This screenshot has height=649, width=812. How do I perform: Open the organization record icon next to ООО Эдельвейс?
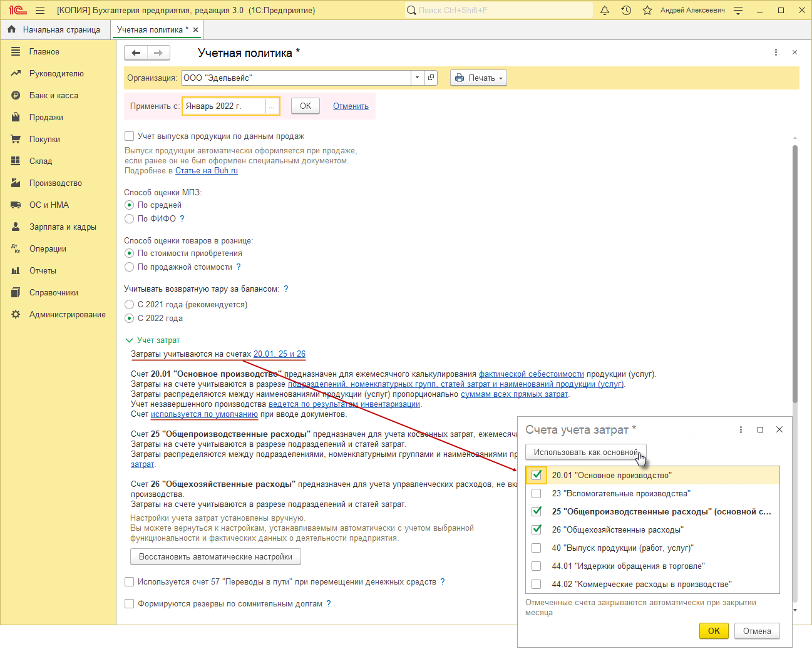coord(431,78)
